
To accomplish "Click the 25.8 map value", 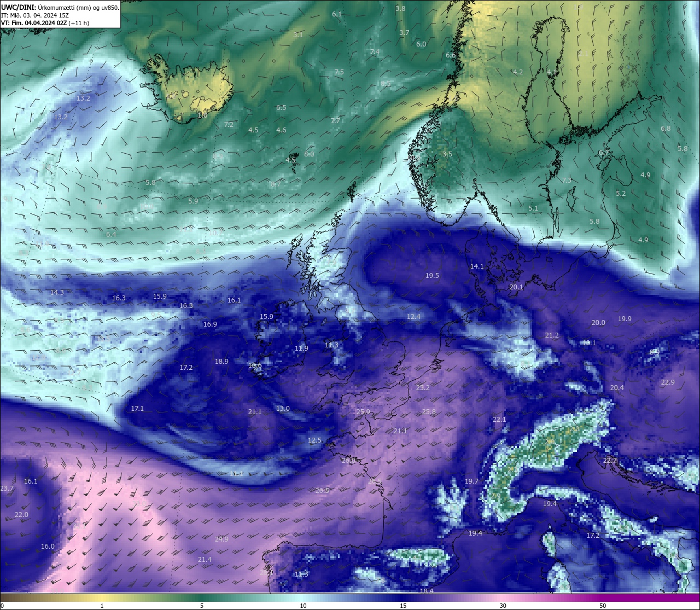I will tap(429, 411).
